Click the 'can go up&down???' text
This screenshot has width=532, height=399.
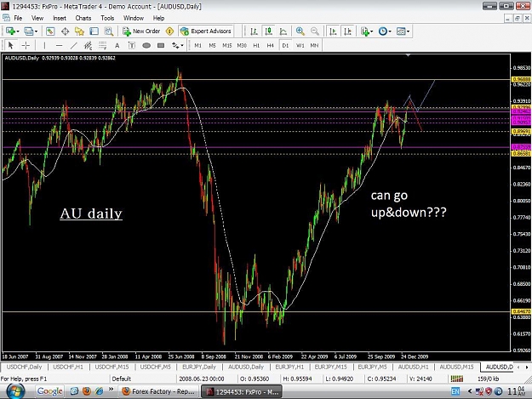pos(409,203)
